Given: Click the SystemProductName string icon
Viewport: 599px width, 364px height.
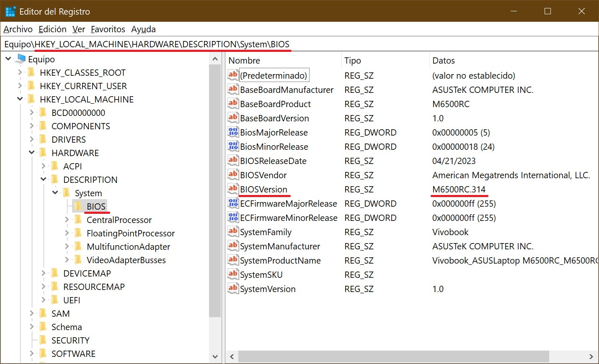Looking at the screenshot, I should point(233,260).
